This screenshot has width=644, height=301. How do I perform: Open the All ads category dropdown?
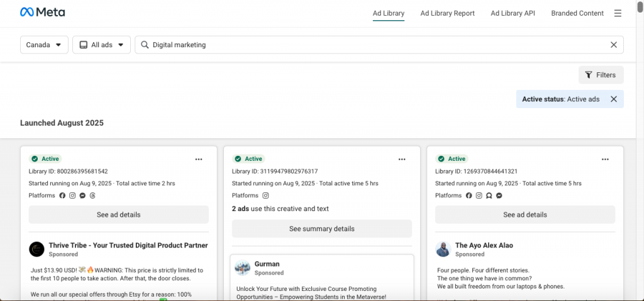point(101,45)
